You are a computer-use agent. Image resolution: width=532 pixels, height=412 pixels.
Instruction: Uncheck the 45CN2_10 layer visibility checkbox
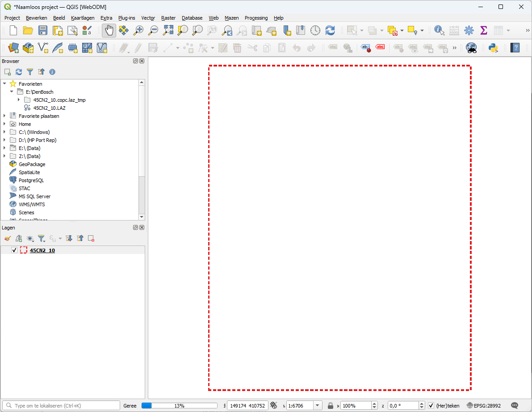14,250
